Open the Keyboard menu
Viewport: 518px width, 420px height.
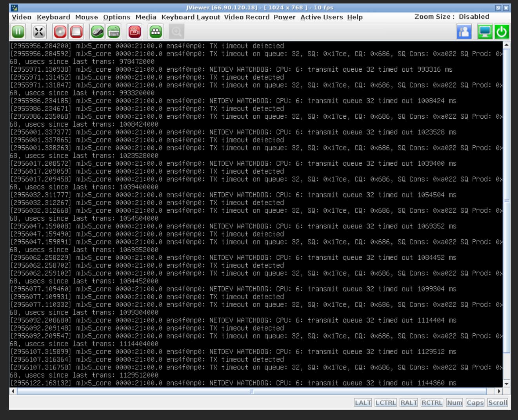[x=53, y=17]
